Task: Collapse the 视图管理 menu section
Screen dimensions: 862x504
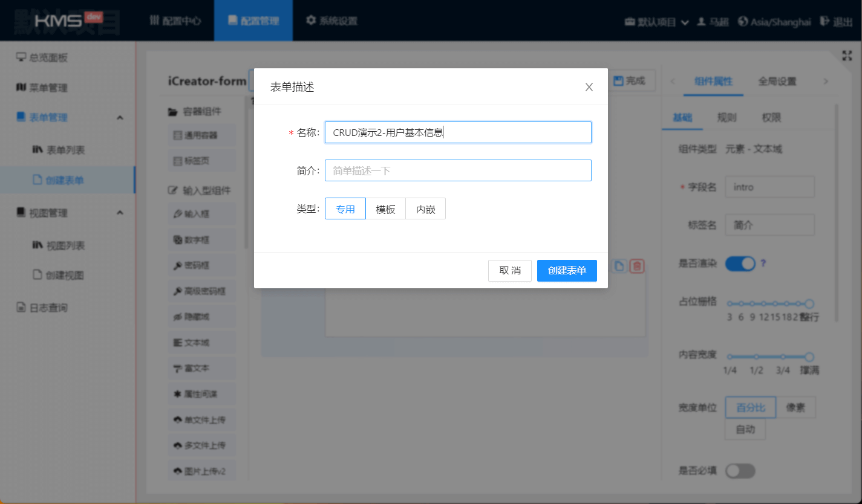Action: point(120,213)
